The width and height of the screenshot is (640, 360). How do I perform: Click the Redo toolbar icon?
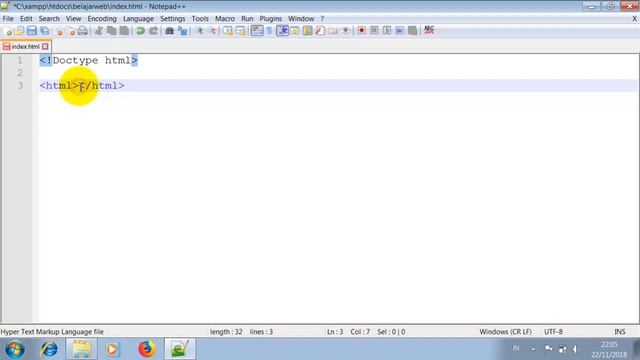click(153, 31)
